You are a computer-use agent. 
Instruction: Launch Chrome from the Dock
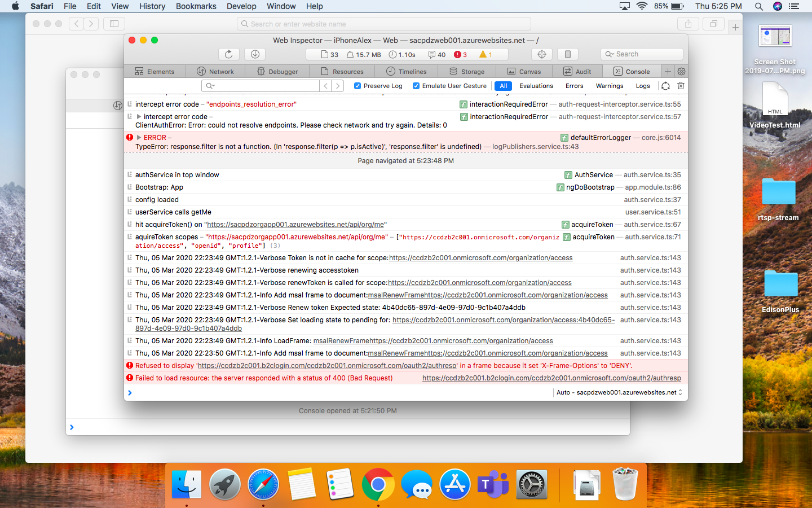point(378,484)
